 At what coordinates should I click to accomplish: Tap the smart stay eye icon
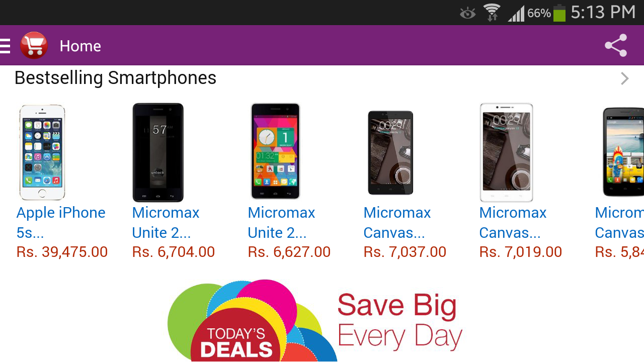click(468, 13)
